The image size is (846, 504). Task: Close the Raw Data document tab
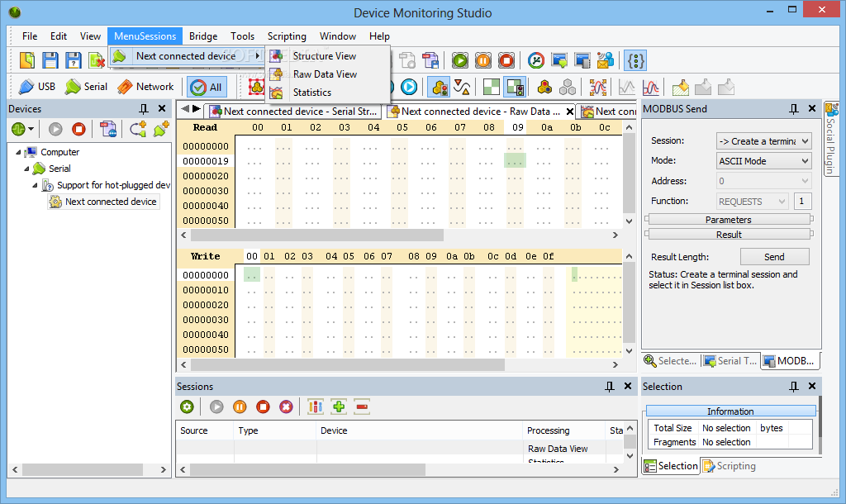(570, 112)
